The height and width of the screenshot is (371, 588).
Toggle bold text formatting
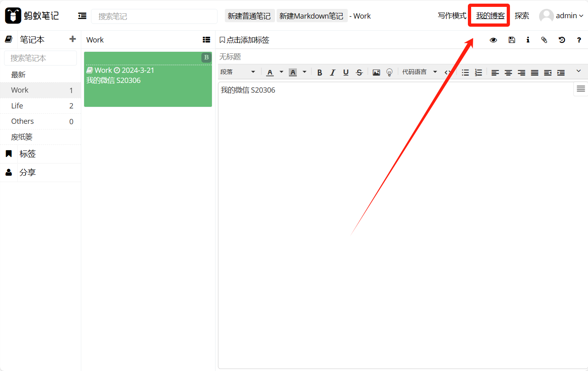319,72
